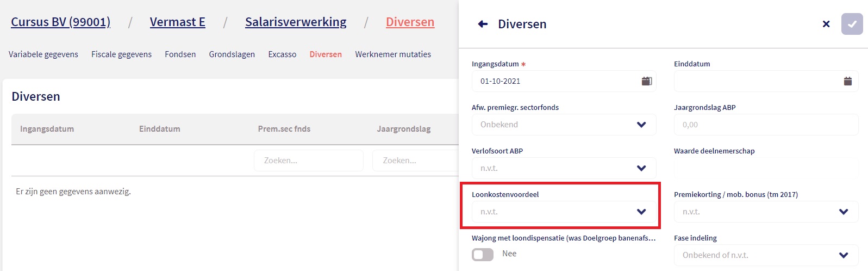This screenshot has height=271, width=868.
Task: Toggle the Wajong met loondispensatie switch
Action: tap(483, 254)
